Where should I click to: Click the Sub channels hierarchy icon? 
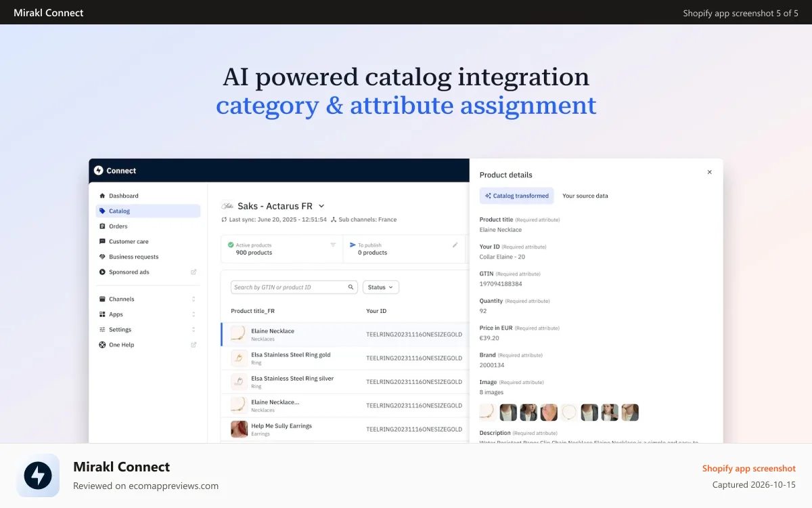[334, 219]
